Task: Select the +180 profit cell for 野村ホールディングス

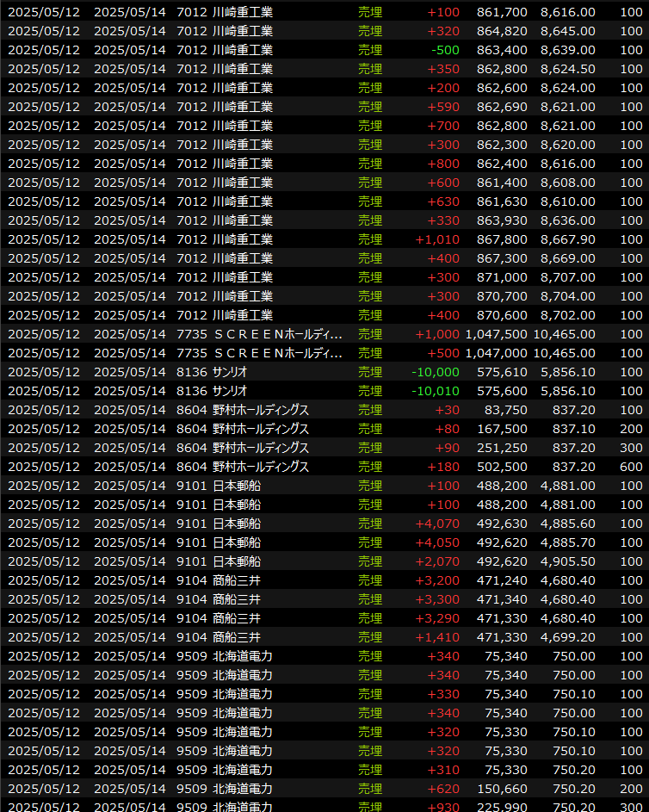Action: 445,467
